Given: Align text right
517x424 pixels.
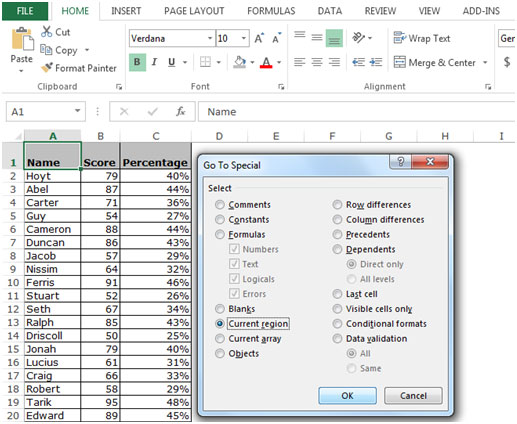Looking at the screenshot, I should click(334, 62).
